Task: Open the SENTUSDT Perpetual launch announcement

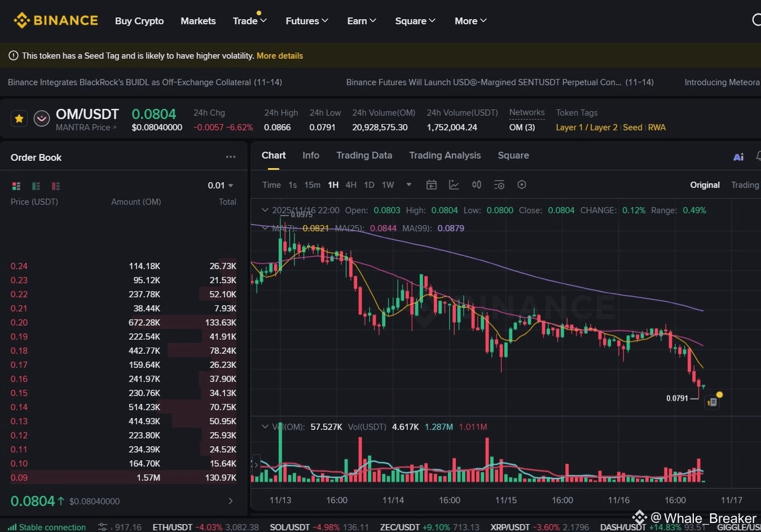Action: 500,82
